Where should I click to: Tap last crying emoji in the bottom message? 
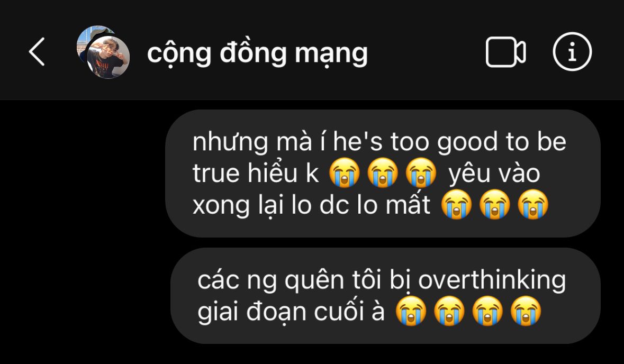526,311
